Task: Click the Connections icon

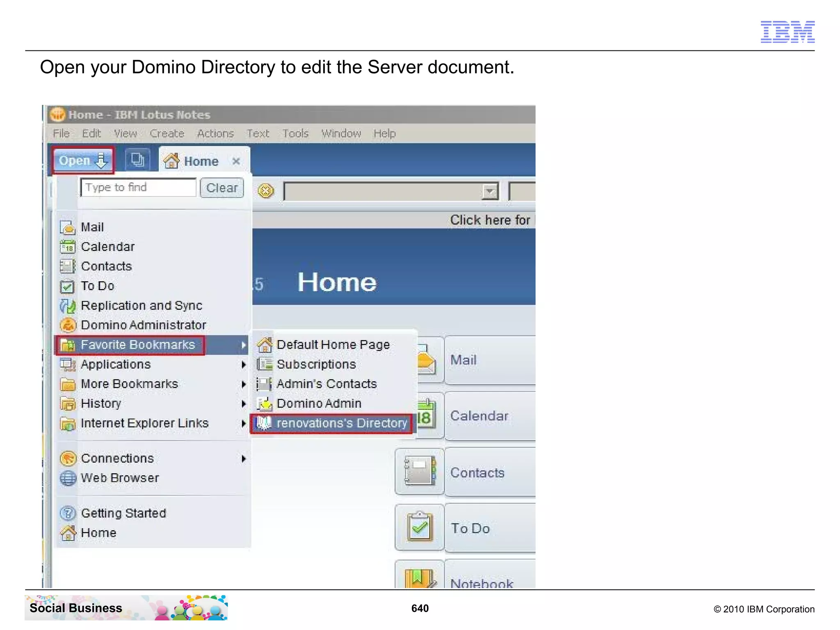Action: (68, 458)
